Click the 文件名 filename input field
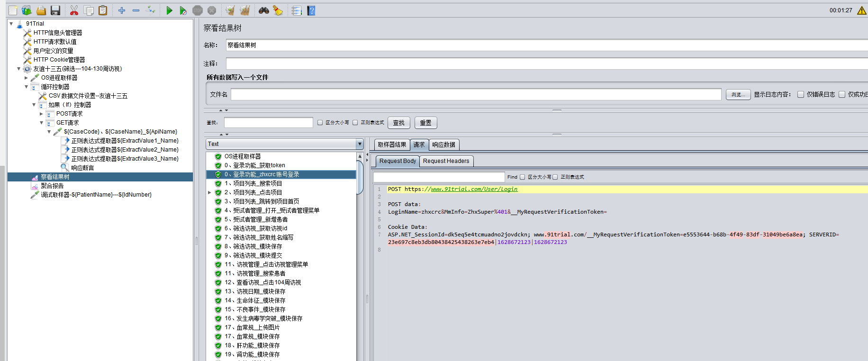868x361 pixels. (x=476, y=94)
